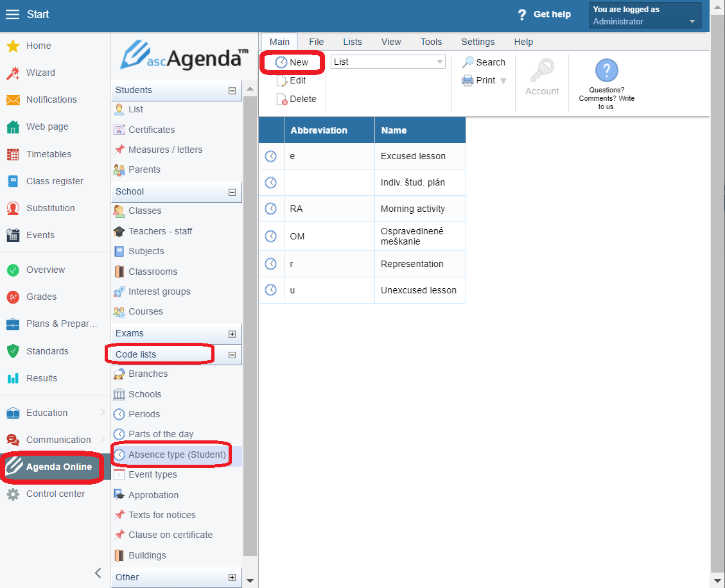Click the Notifications envelope icon
The height and width of the screenshot is (588, 725).
[x=13, y=100]
